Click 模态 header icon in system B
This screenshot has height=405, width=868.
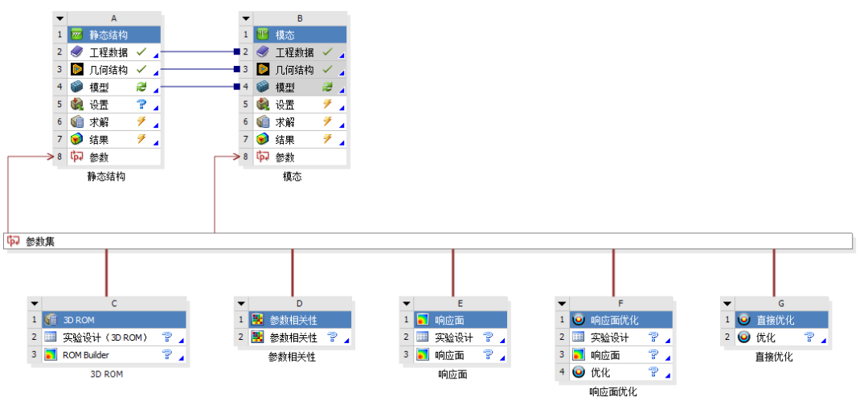pos(263,35)
